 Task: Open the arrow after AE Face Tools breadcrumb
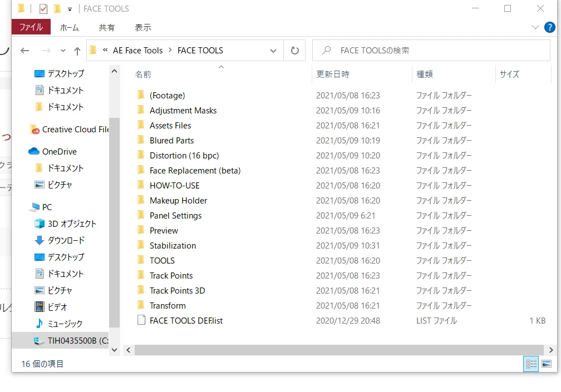point(170,51)
